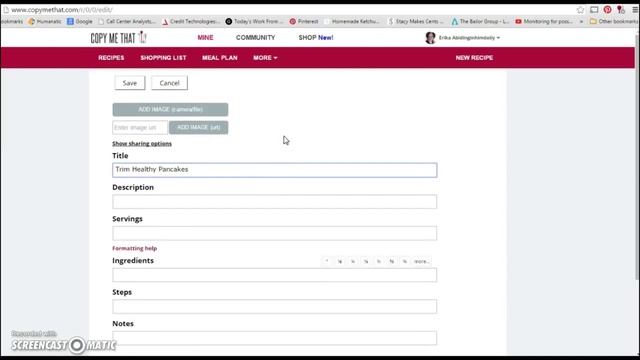The image size is (640, 360).
Task: Expand the MORE dropdown in the red navigation bar
Action: [265, 58]
